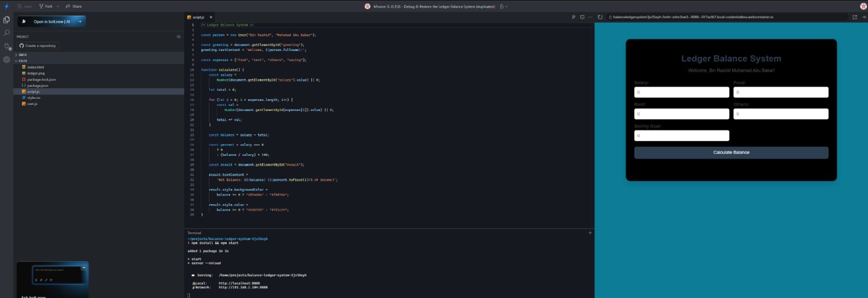Image resolution: width=868 pixels, height=298 pixels.
Task: Open dropdown chevron after project title
Action: tap(507, 7)
